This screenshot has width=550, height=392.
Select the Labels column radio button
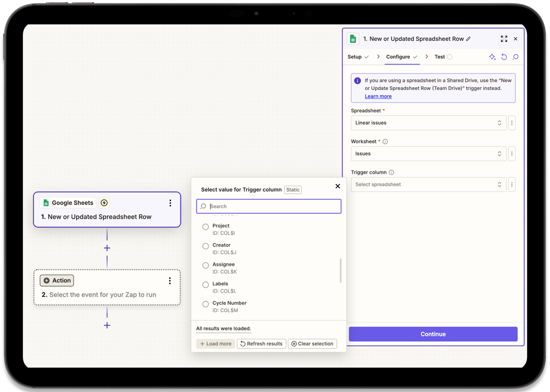[206, 285]
